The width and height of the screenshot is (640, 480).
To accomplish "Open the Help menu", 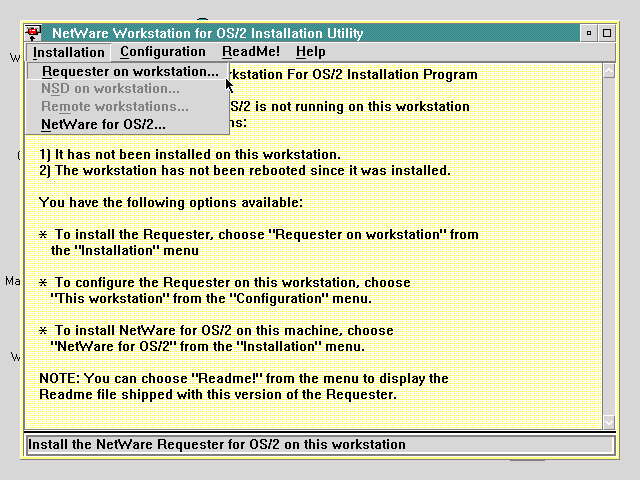I will click(311, 52).
